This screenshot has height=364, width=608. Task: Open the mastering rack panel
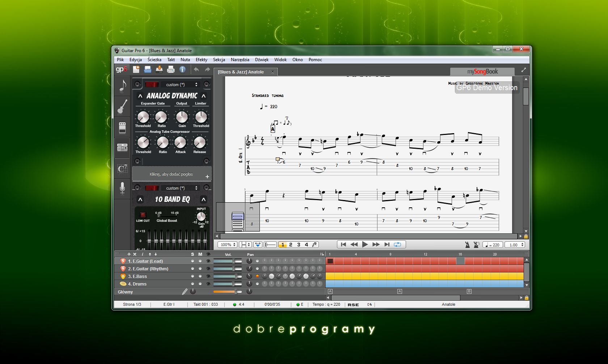click(122, 148)
